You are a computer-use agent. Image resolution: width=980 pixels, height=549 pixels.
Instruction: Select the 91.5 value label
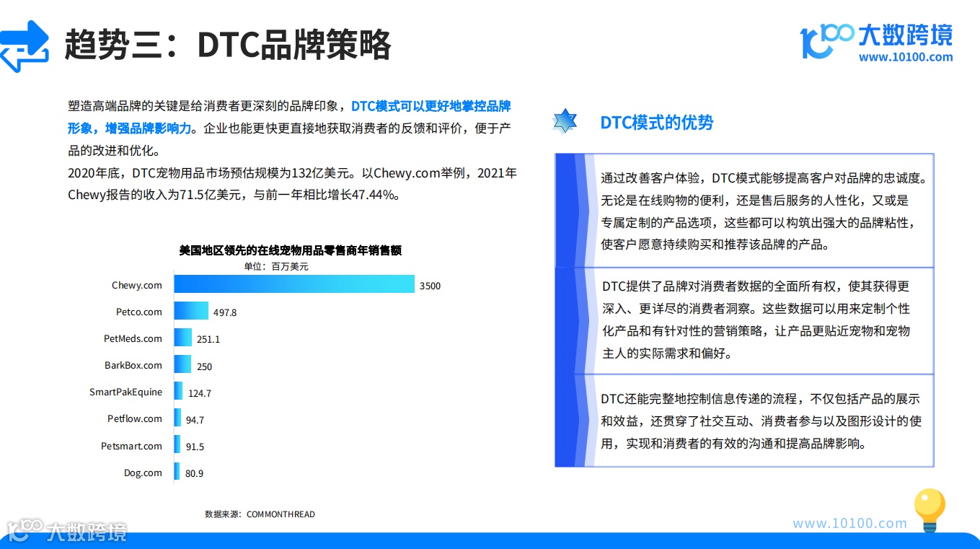[195, 447]
